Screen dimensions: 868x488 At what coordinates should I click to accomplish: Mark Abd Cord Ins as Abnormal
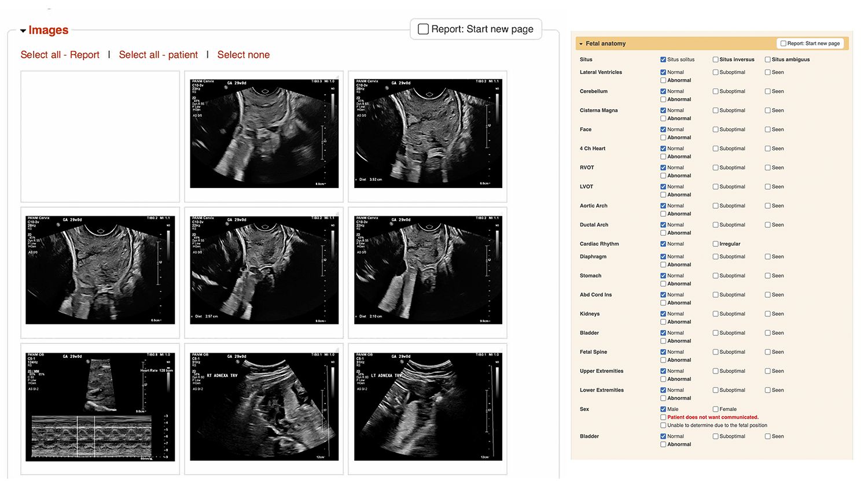pyautogui.click(x=663, y=303)
